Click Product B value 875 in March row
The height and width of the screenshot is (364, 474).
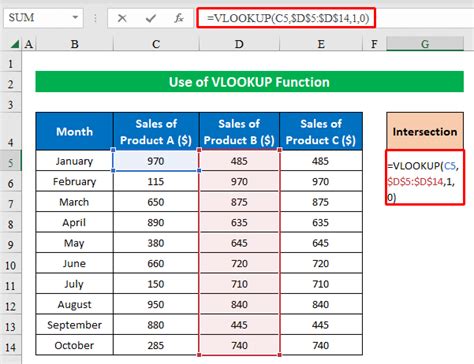pyautogui.click(x=239, y=202)
